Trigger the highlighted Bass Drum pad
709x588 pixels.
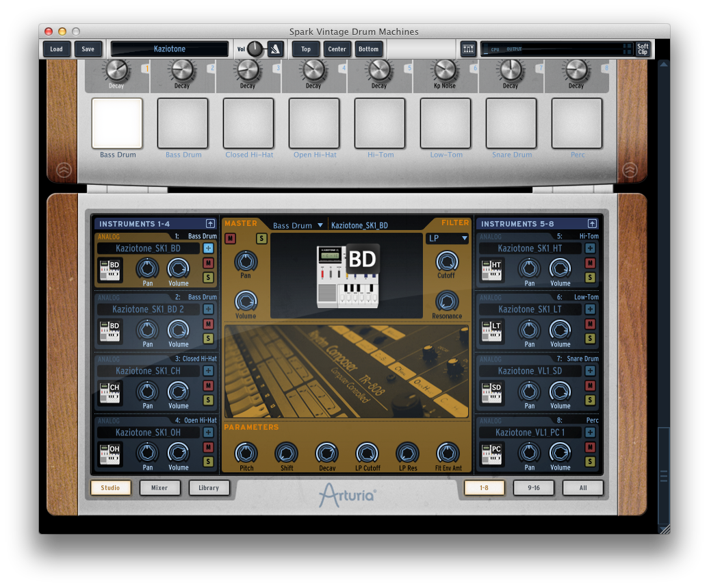[x=117, y=123]
